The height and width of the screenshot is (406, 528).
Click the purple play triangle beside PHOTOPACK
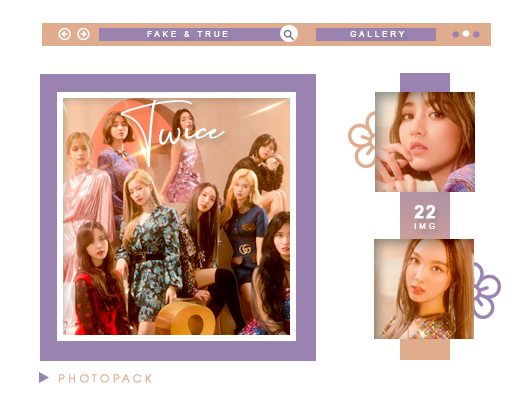[44, 378]
